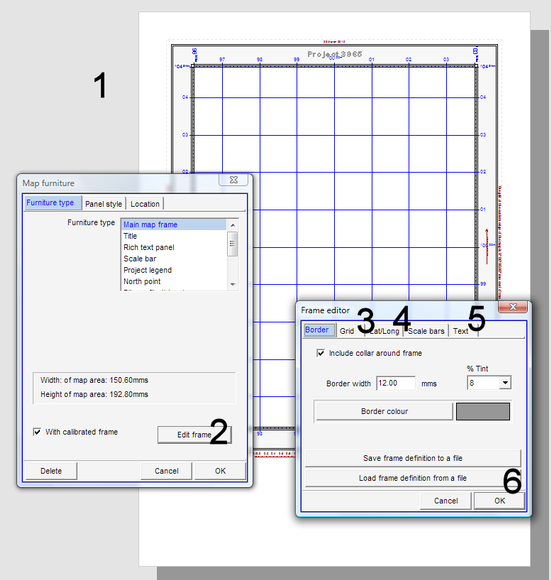Click the Width of map area readout
The width and height of the screenshot is (551, 580).
tap(94, 380)
